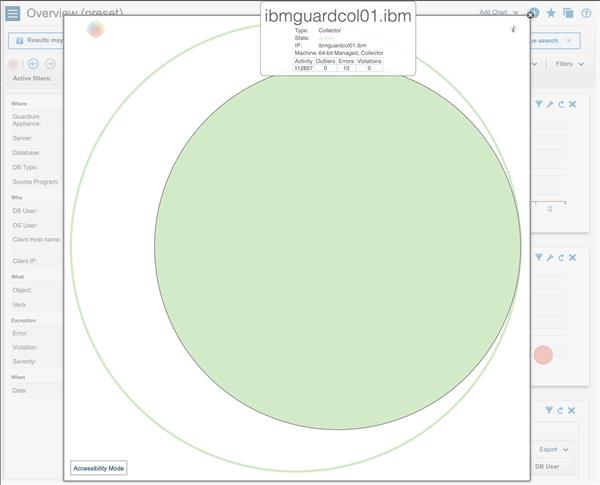
Task: Click the Database filter label
Action: tap(26, 153)
